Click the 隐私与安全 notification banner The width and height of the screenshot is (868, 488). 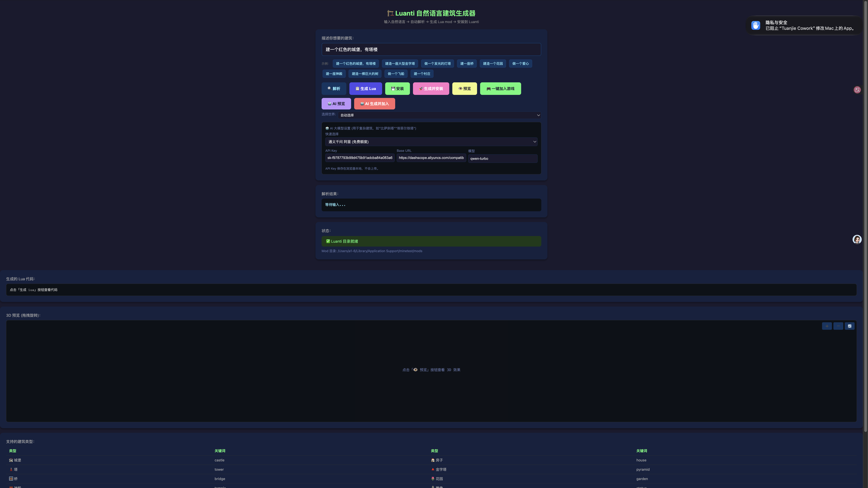click(804, 26)
